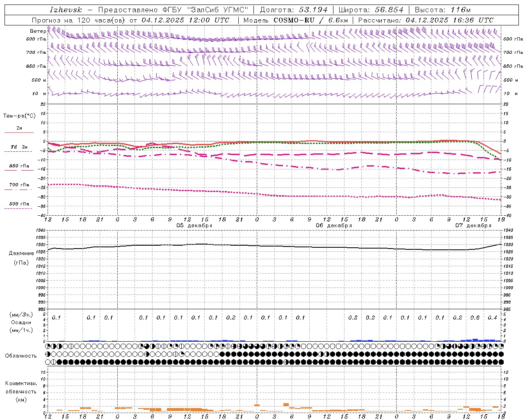Click the 'Td 2м' dew point legend
Image resolution: width=525 pixels, height=420 pixels.
click(x=19, y=147)
